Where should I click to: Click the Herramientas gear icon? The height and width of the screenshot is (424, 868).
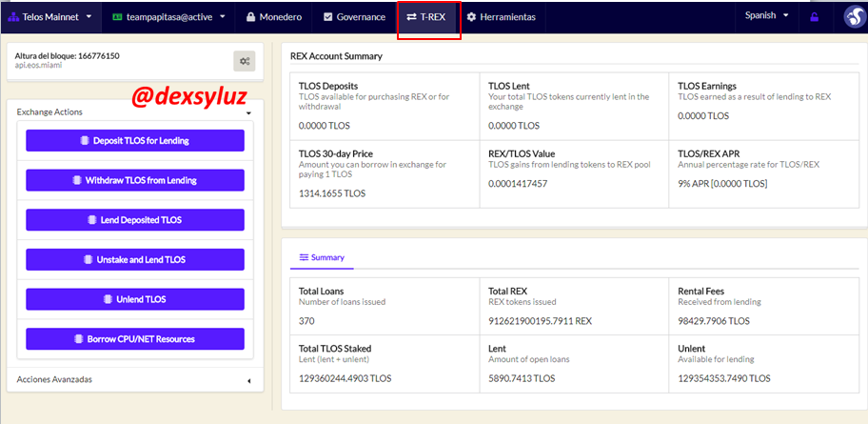tap(471, 17)
